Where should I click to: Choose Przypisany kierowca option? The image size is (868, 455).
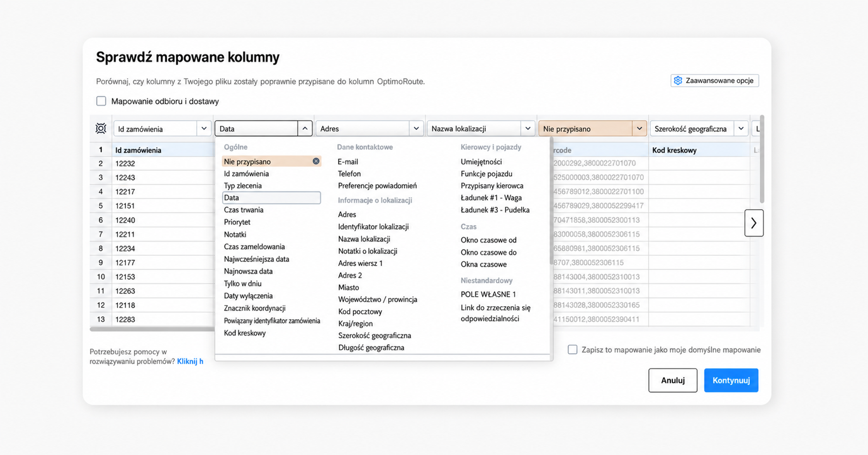pyautogui.click(x=492, y=186)
